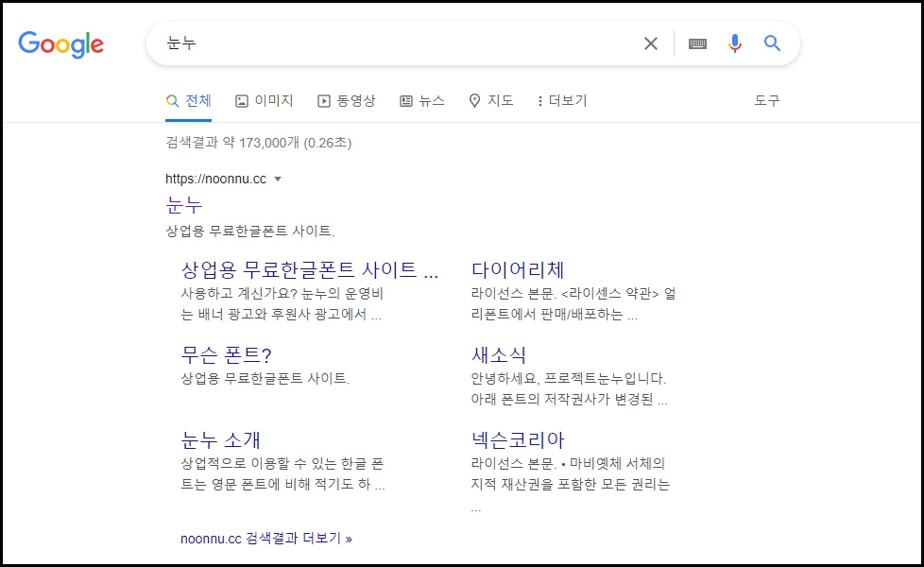Click noonnu.cc 검색결과 더보기 » link

266,538
